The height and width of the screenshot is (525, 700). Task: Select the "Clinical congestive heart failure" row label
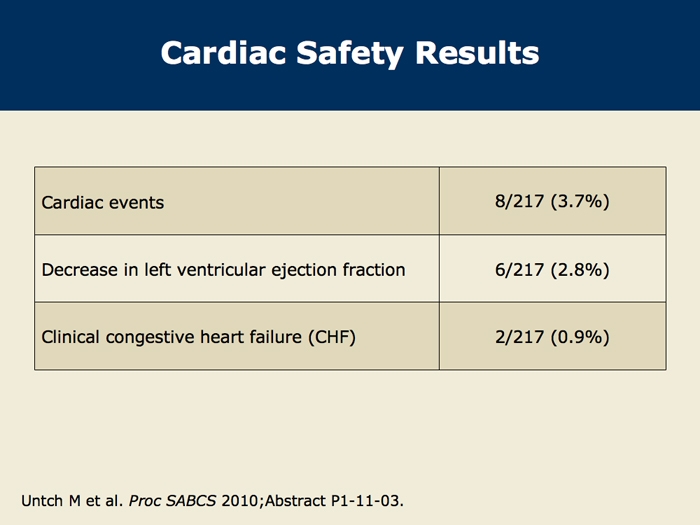click(199, 337)
